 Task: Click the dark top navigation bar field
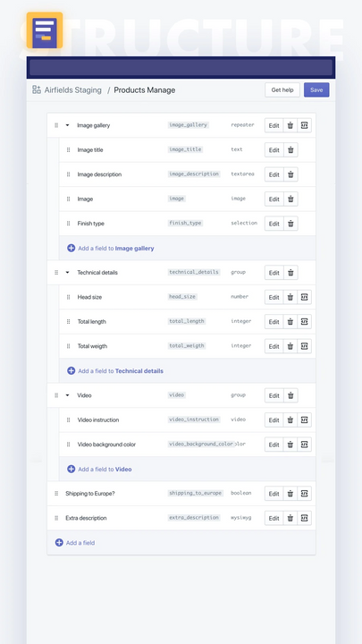click(181, 67)
